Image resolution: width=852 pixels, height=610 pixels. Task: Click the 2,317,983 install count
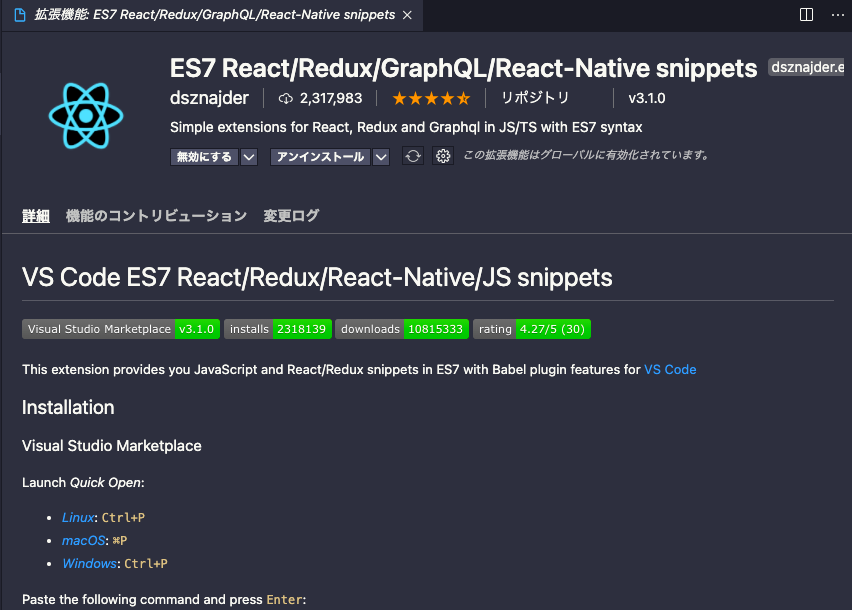coord(331,98)
